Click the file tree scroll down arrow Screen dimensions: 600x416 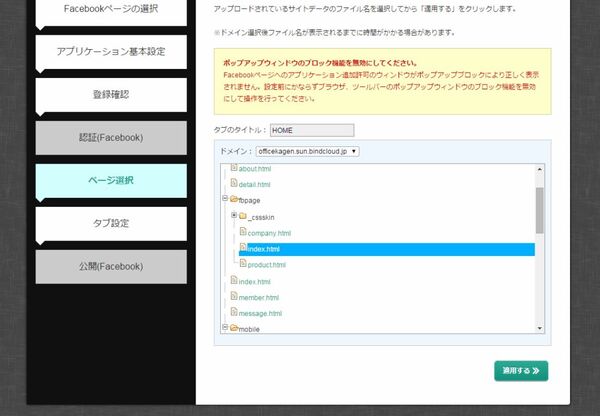[540, 328]
